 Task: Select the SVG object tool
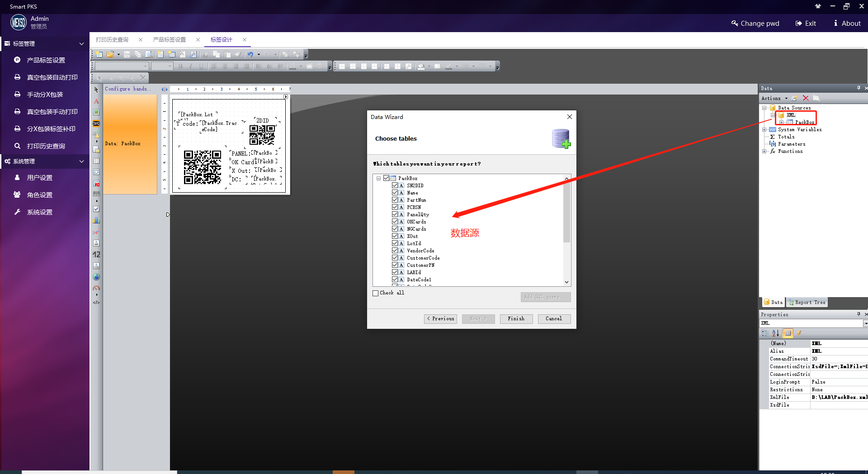(96, 123)
